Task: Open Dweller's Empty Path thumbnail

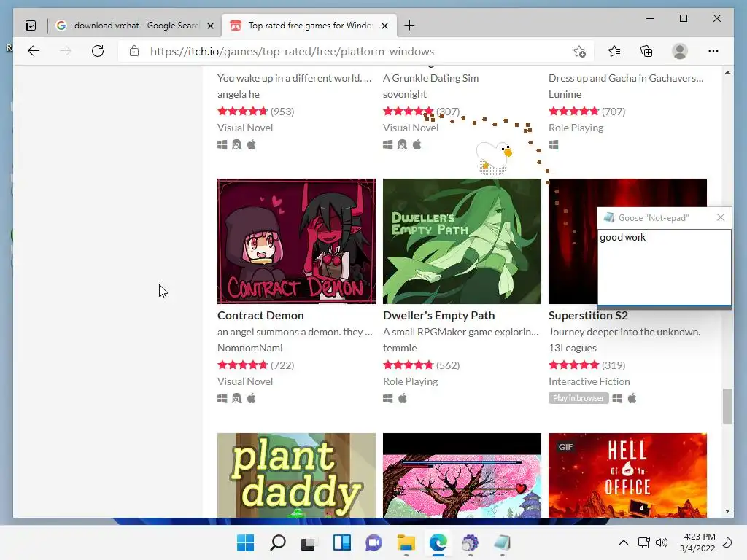Action: tap(462, 241)
